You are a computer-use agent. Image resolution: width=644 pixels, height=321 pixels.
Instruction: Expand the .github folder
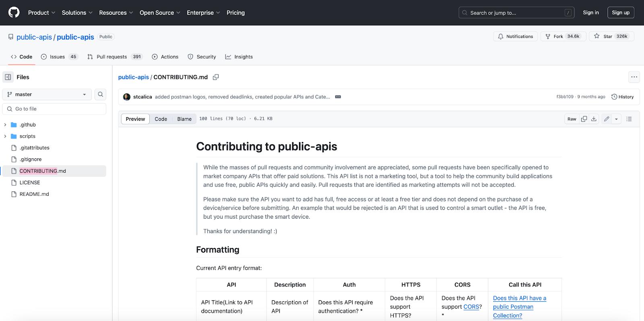pos(5,125)
